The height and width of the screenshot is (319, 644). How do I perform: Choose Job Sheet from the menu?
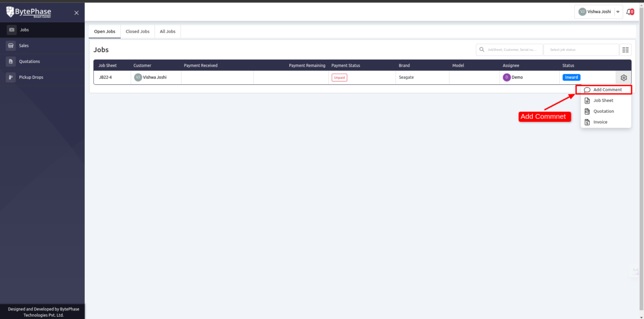click(x=603, y=100)
